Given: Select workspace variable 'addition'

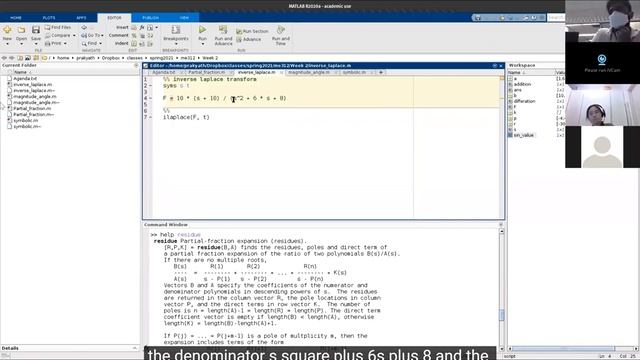Looking at the screenshot, I should (522, 84).
